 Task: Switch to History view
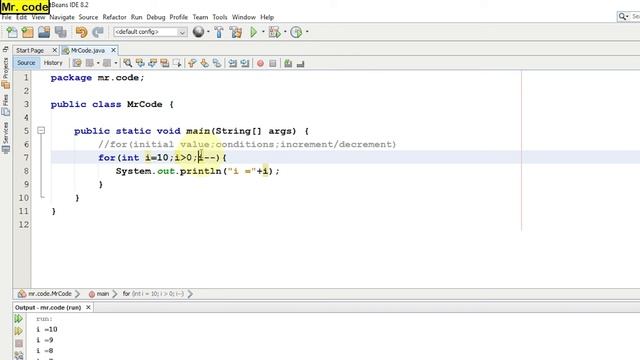53,63
